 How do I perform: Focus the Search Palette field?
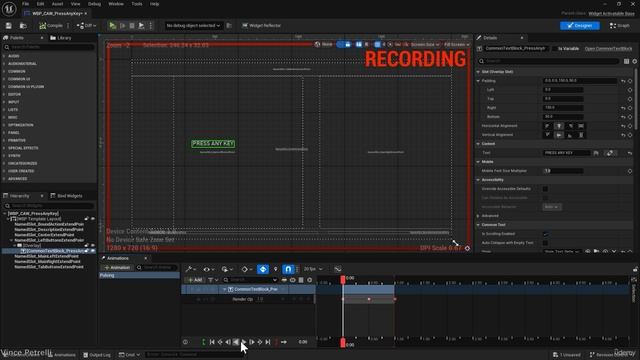point(49,47)
